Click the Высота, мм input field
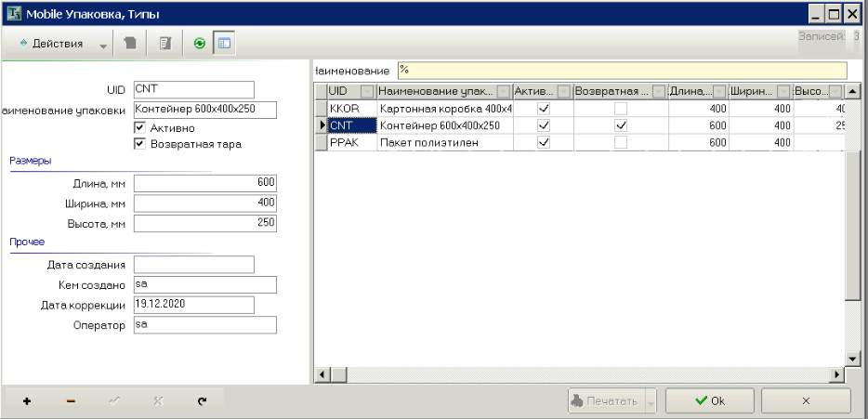Image resolution: width=868 pixels, height=419 pixels. [x=204, y=224]
